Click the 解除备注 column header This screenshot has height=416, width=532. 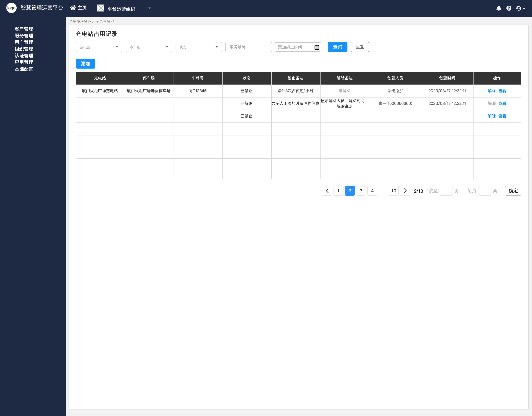[345, 78]
